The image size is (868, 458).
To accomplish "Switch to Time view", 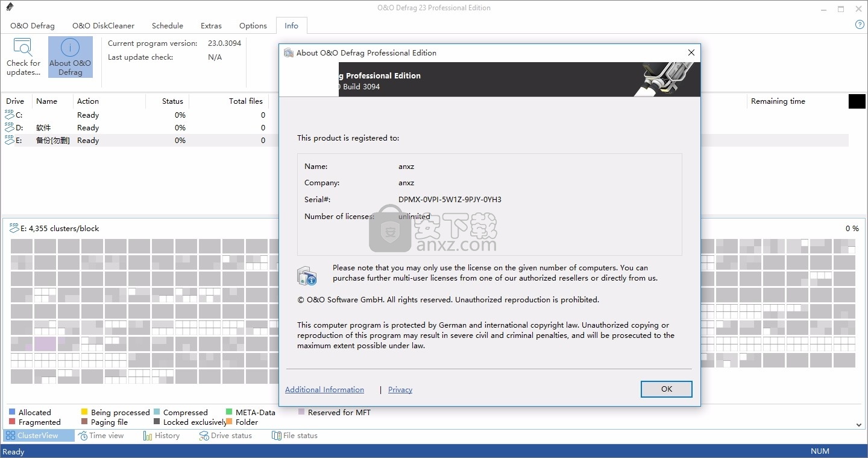I will point(101,436).
